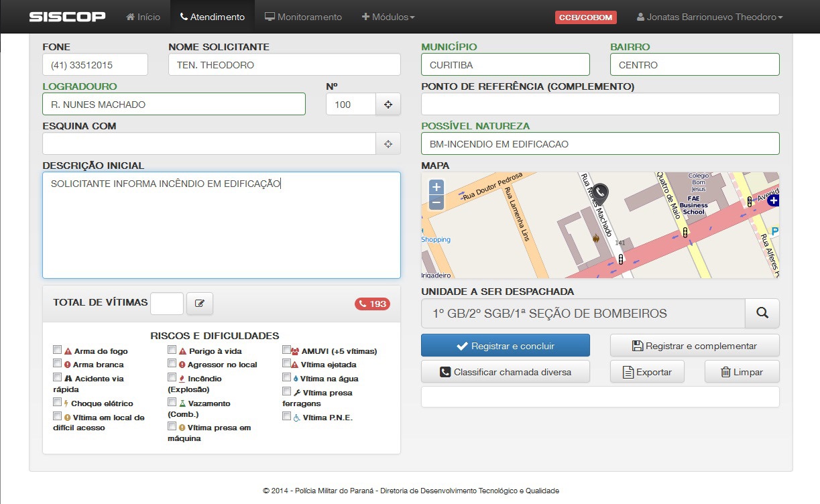
Task: Click the CCB/COBOM red badge
Action: tap(585, 17)
